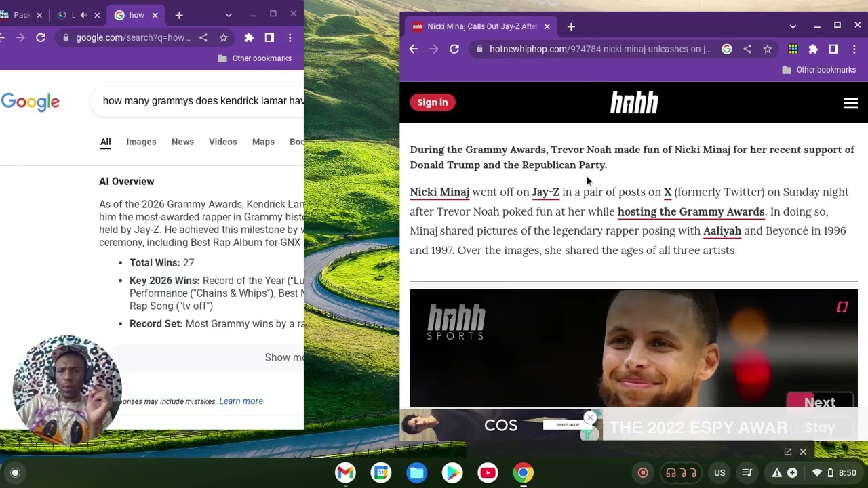Click the Sign in button on hnhh
The height and width of the screenshot is (488, 868).
433,102
